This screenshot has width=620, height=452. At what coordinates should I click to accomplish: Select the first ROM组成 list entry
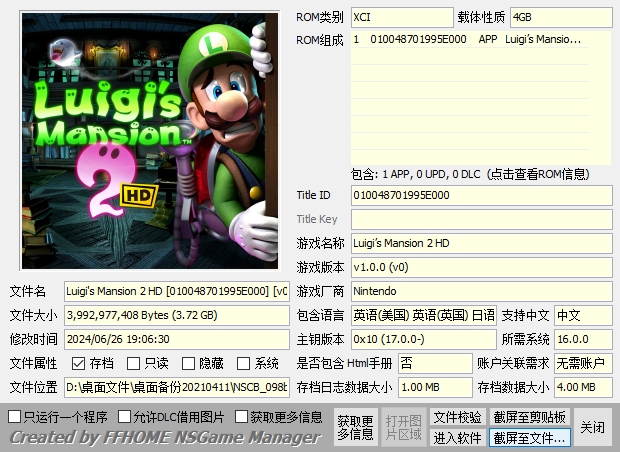[468, 39]
